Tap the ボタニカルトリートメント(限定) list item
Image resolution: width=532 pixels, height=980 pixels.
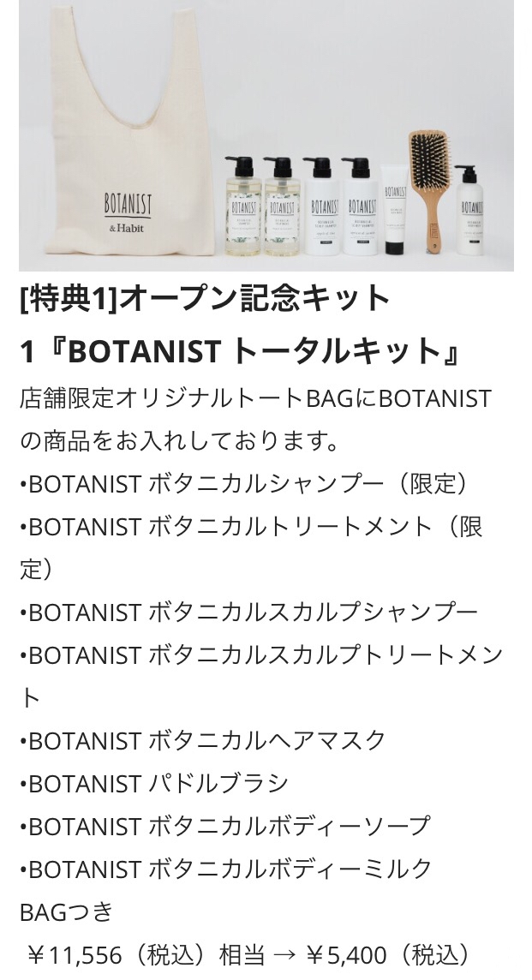coord(250,527)
